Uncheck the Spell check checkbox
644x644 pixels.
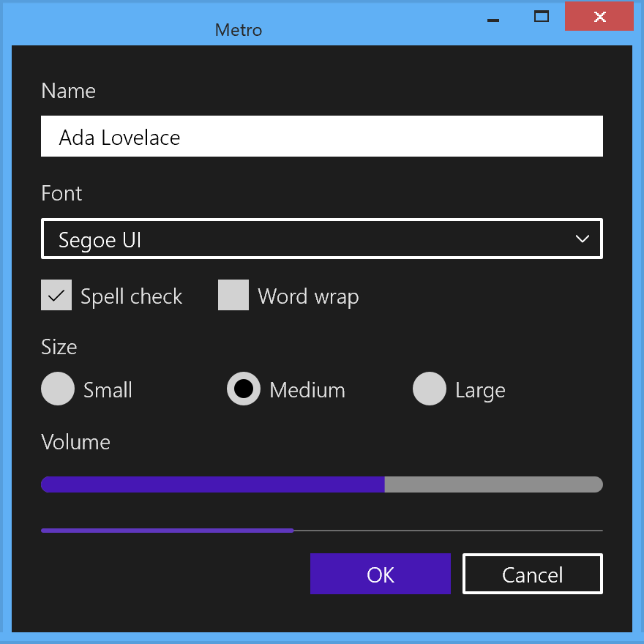click(56, 295)
